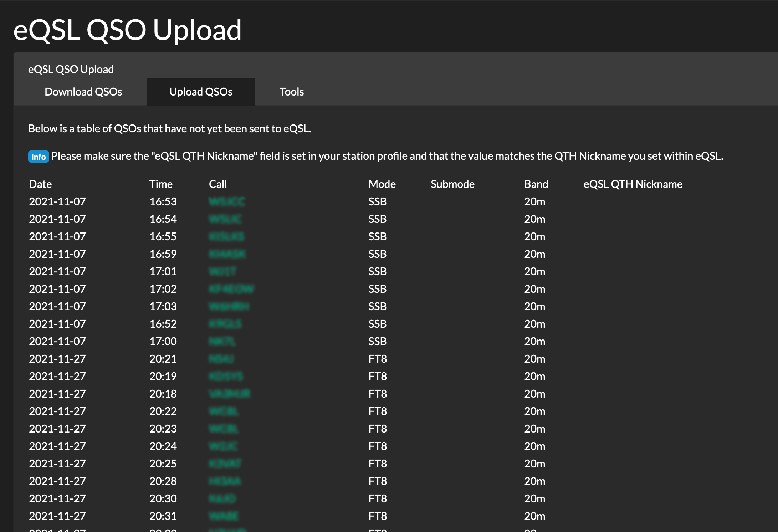Screen dimensions: 778x532
Task: Click the callsign for the 16:54 SSB QSO
Action: [225, 219]
